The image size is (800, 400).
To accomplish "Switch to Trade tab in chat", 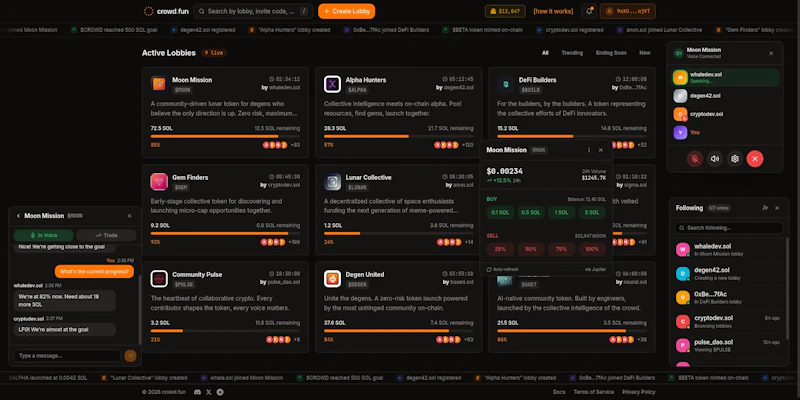I will (106, 235).
